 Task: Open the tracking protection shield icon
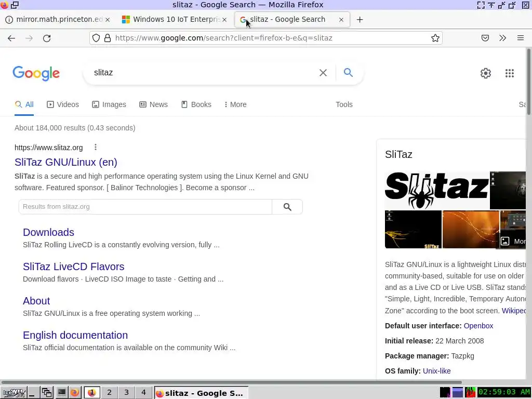pyautogui.click(x=96, y=38)
